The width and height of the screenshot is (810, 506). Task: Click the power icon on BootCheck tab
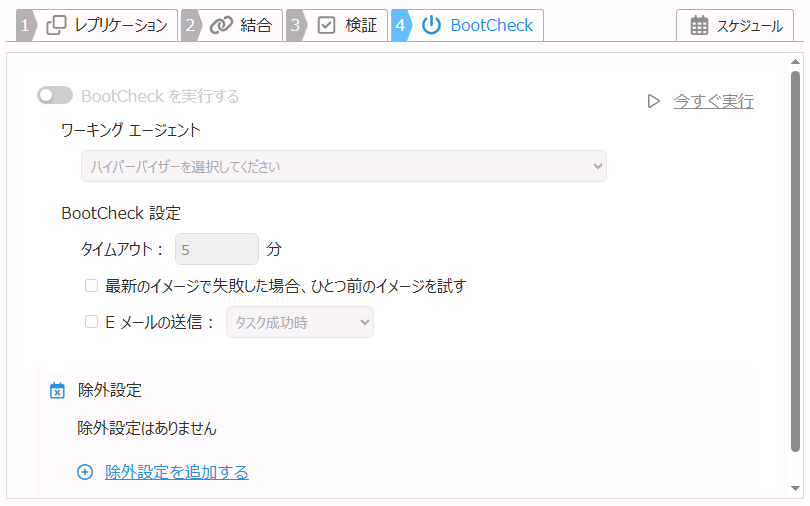coord(431,25)
